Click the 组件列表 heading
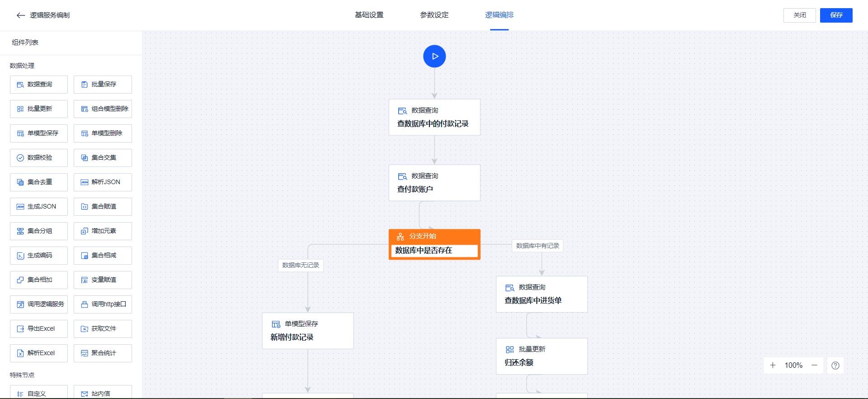 [25, 43]
